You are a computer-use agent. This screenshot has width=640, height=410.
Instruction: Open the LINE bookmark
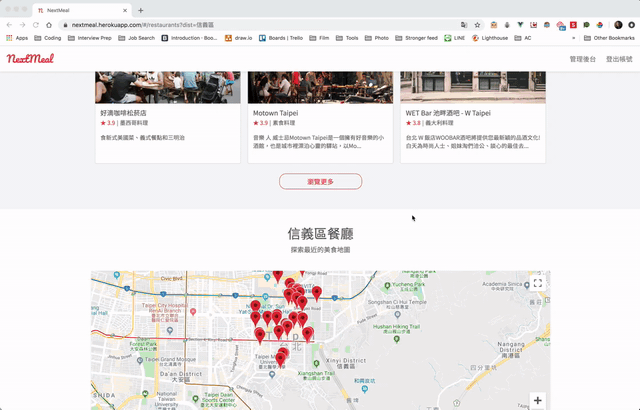click(x=455, y=38)
